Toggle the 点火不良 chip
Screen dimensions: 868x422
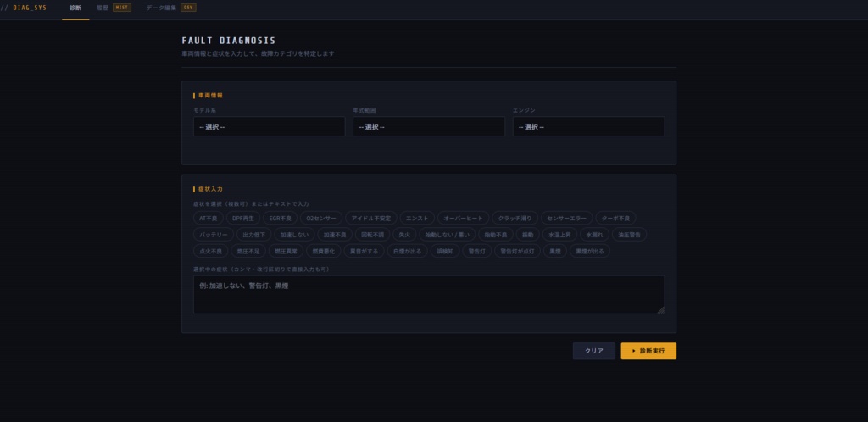coord(211,251)
